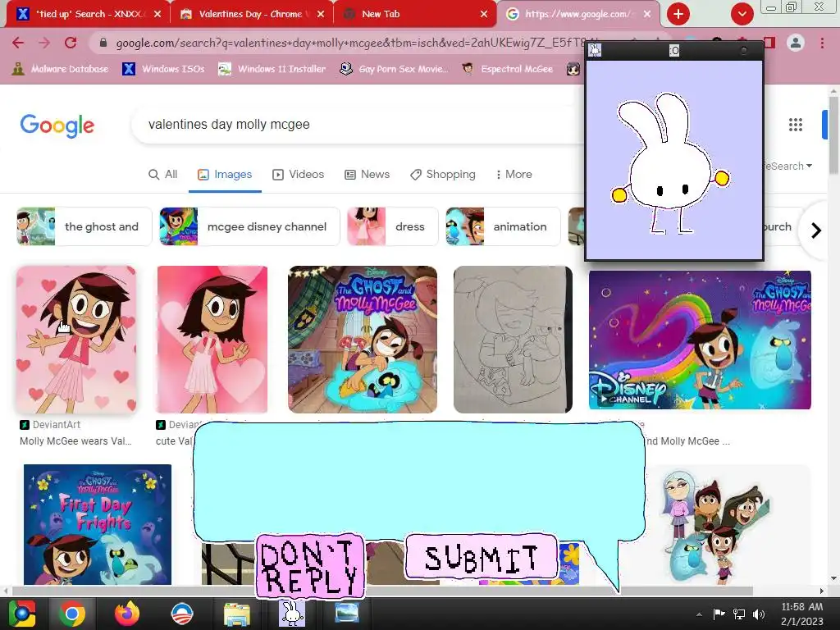Click the SUBMIT button

pyautogui.click(x=481, y=557)
